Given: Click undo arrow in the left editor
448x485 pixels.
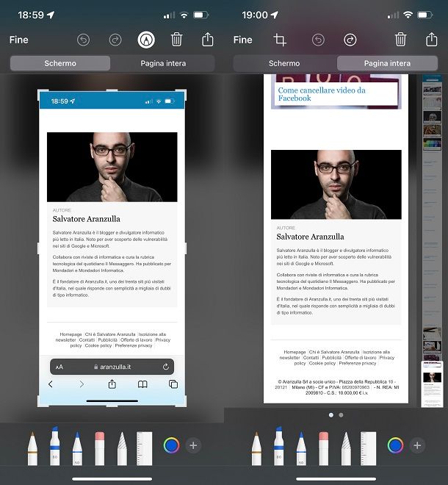Looking at the screenshot, I should pyautogui.click(x=83, y=40).
